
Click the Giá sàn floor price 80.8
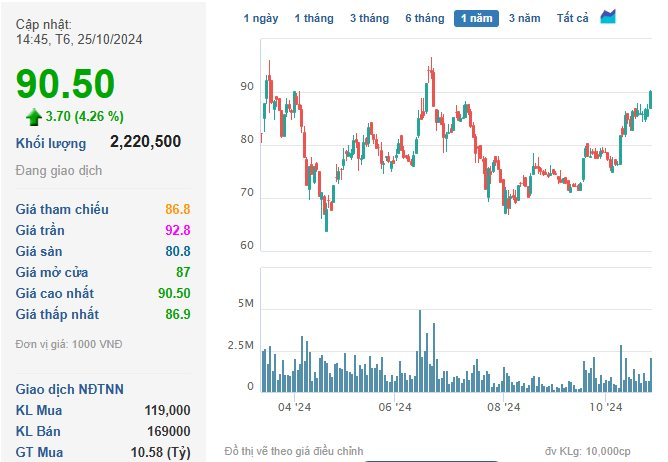pos(177,251)
